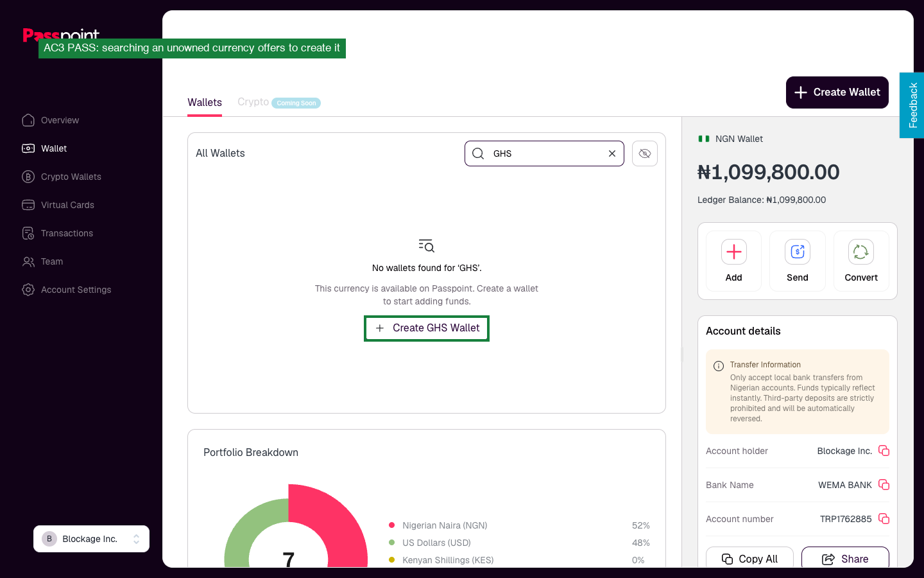
Task: Click the Passpoint logo
Action: [61, 35]
